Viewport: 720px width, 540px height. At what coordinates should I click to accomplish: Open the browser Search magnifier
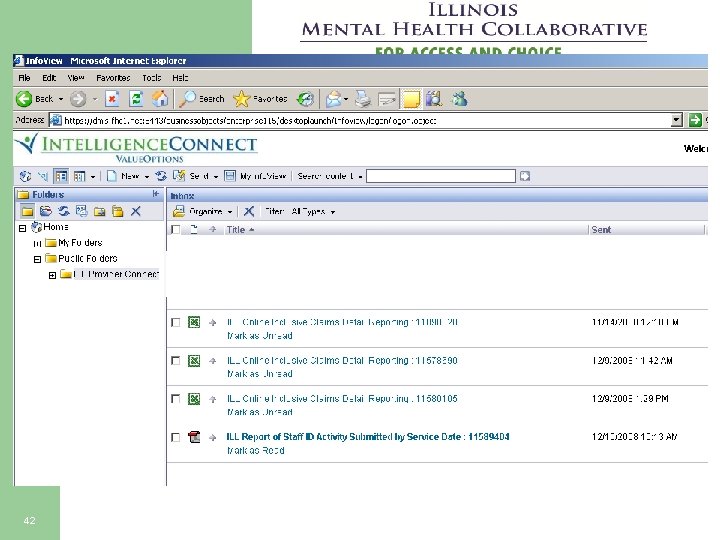point(187,99)
